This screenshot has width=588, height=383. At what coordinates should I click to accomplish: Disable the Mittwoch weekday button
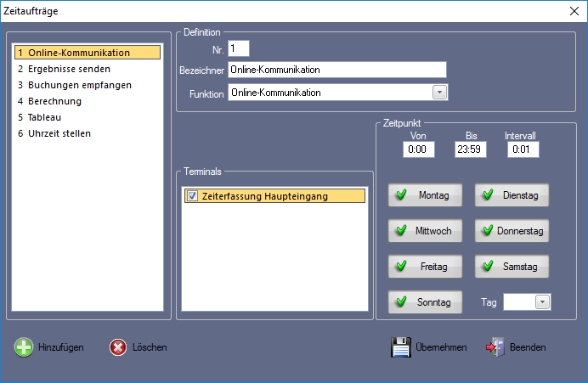425,230
